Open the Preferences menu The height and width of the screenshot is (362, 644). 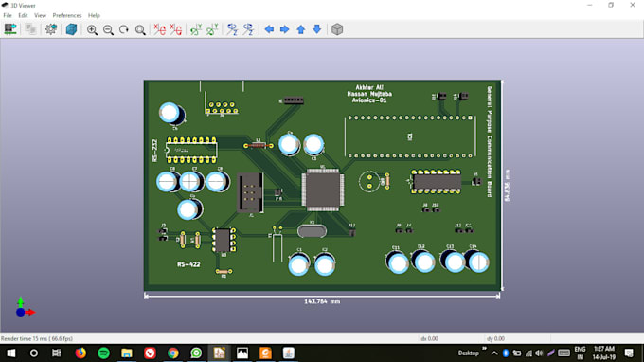(67, 15)
